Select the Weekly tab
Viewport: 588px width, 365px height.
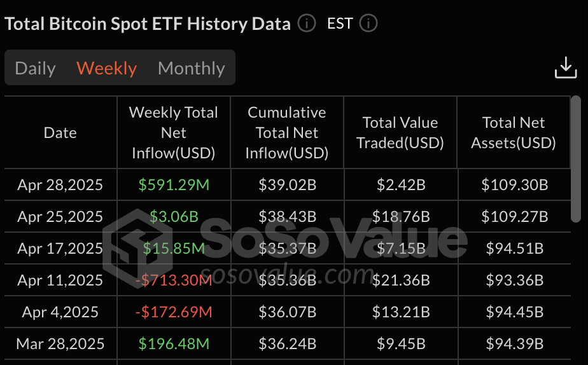106,68
